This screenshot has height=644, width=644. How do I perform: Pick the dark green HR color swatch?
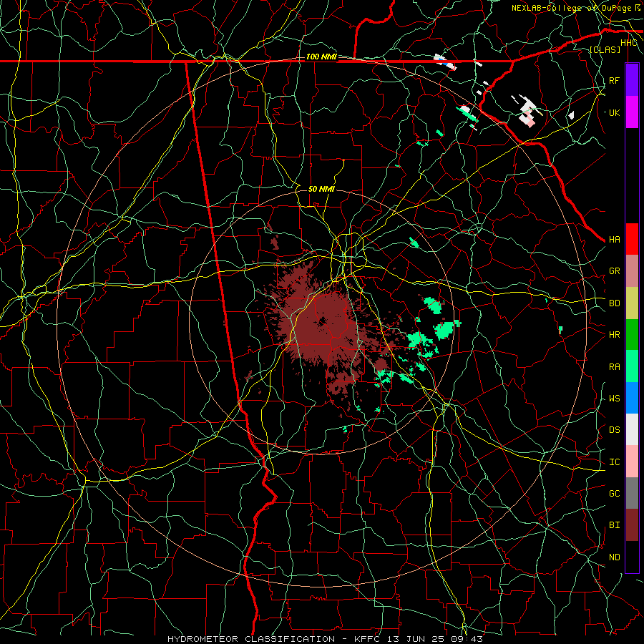tap(632, 335)
